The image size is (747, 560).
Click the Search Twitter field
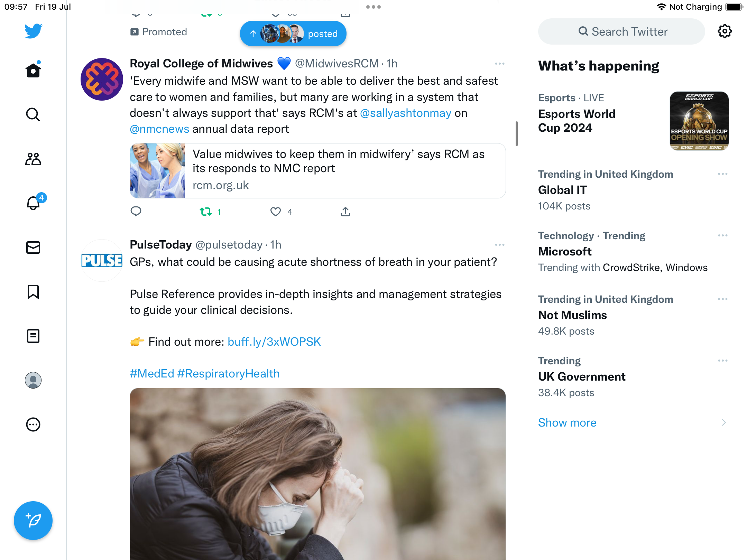pos(621,31)
